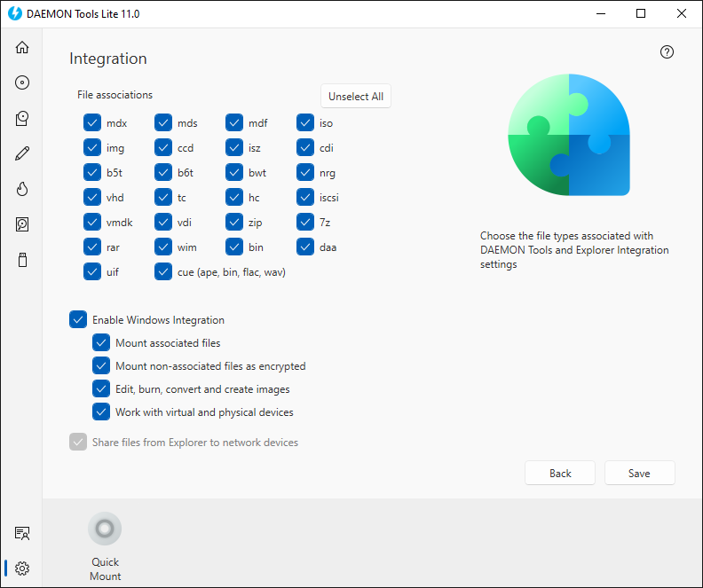
Task: Disable the b6t association
Action: (x=163, y=172)
